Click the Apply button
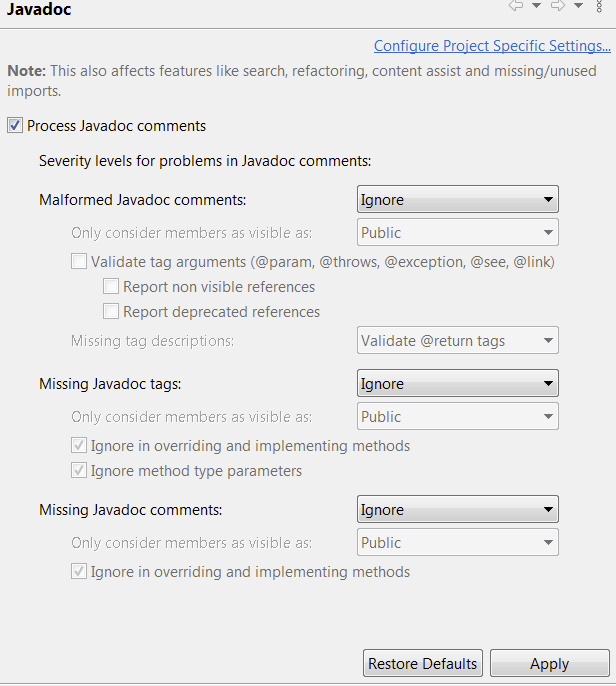This screenshot has width=616, height=686. [550, 663]
